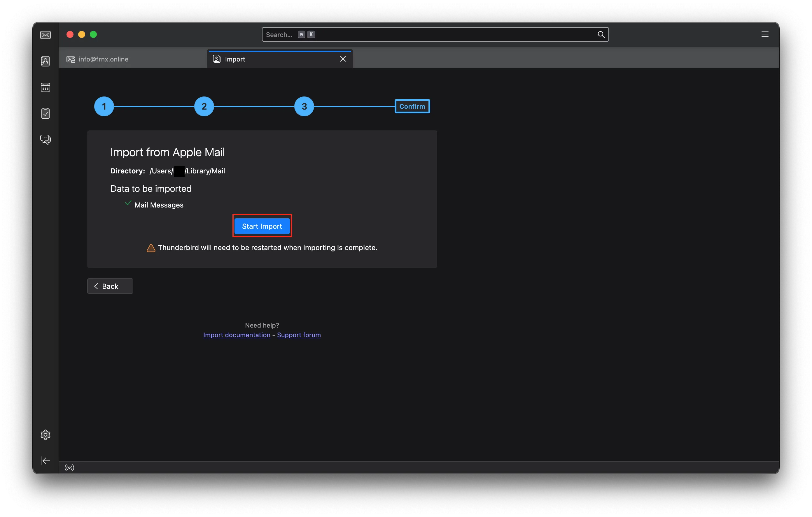Click the Data to be imported heading
The image size is (812, 517).
(151, 188)
